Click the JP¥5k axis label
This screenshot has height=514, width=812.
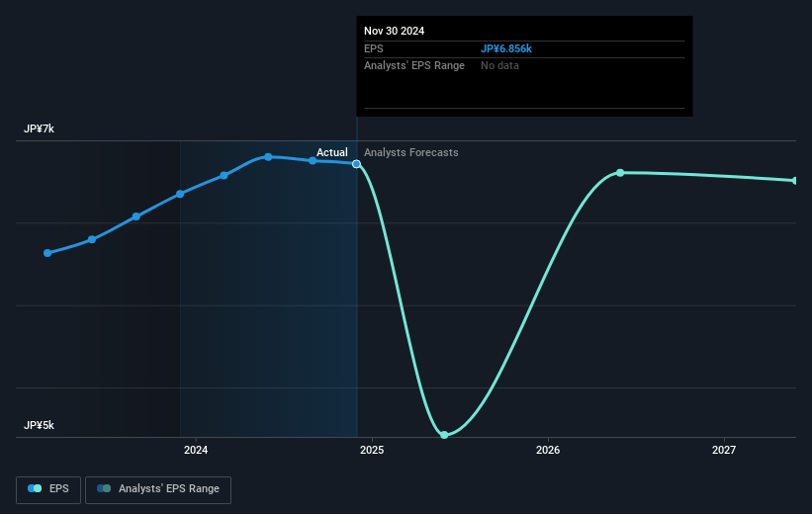coord(39,425)
